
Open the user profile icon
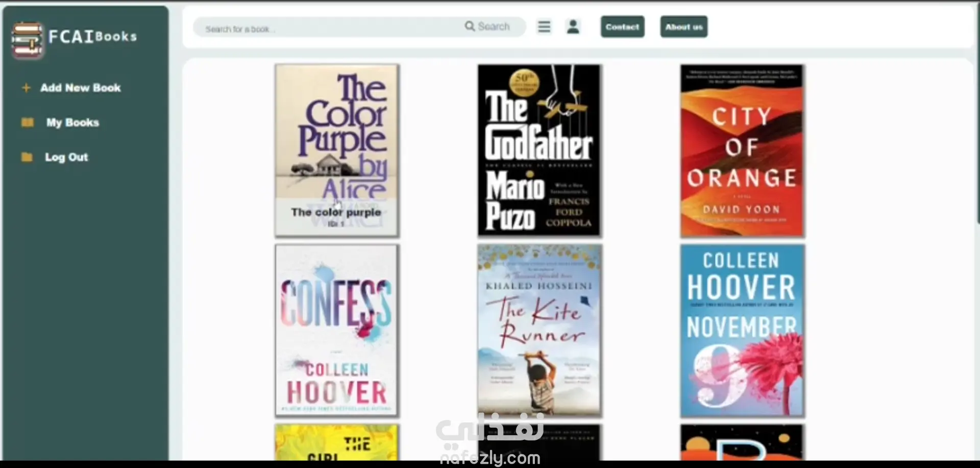[x=573, y=27]
